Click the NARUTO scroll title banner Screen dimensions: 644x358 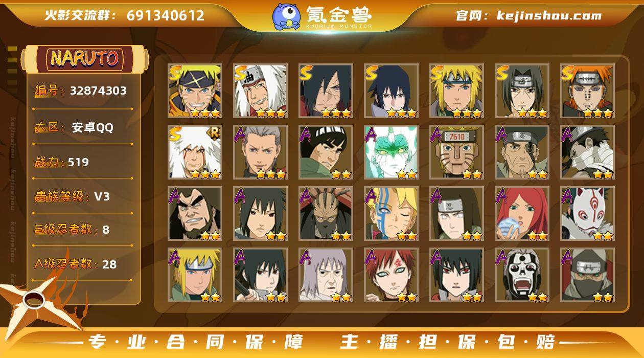pos(85,59)
